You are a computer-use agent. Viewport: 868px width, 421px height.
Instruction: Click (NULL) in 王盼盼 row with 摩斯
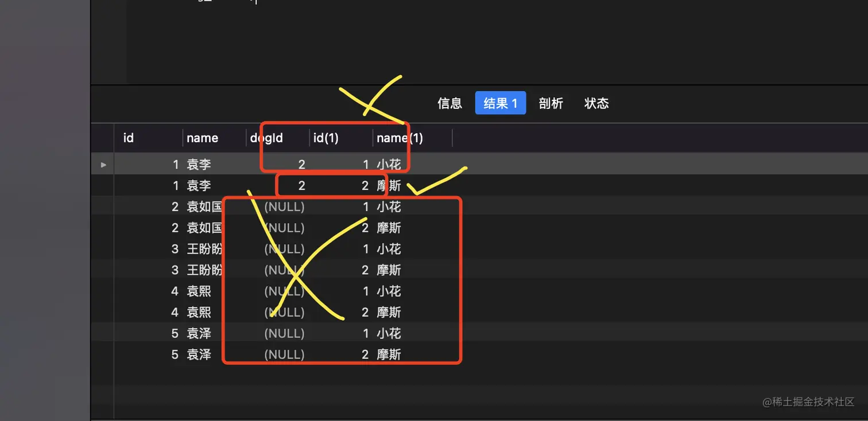tap(284, 270)
